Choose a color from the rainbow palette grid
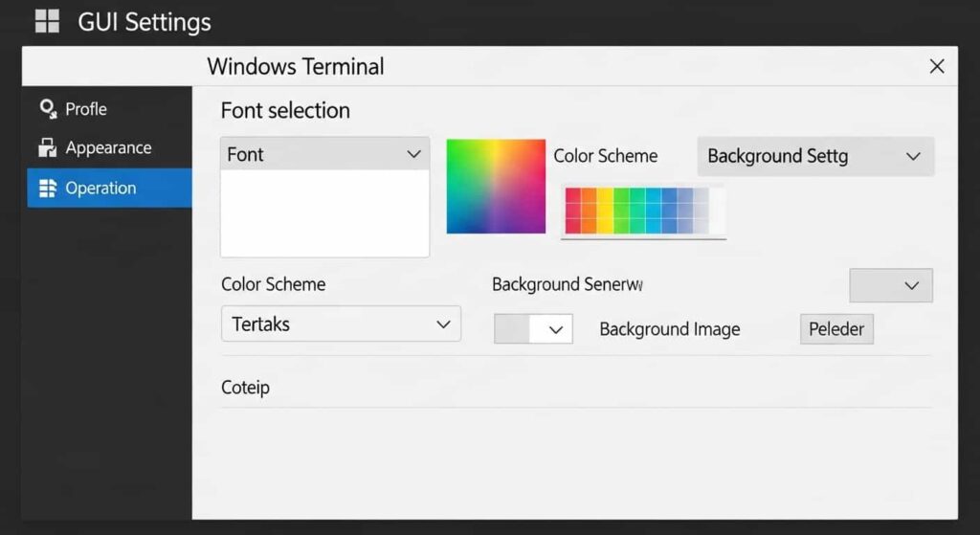980x535 pixels. click(644, 211)
